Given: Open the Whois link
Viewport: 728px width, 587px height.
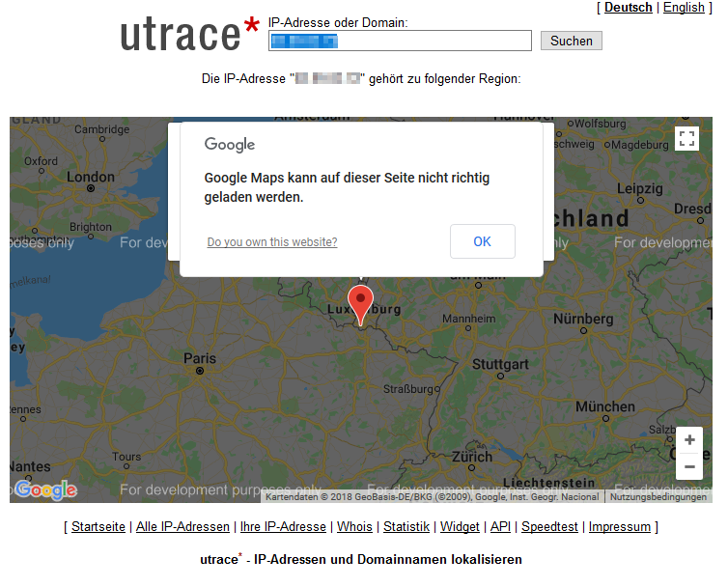Looking at the screenshot, I should tap(354, 526).
